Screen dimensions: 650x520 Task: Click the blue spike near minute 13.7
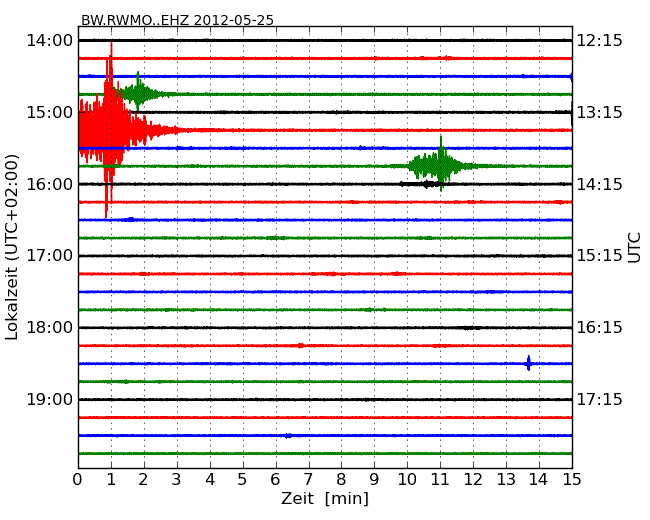coord(528,363)
